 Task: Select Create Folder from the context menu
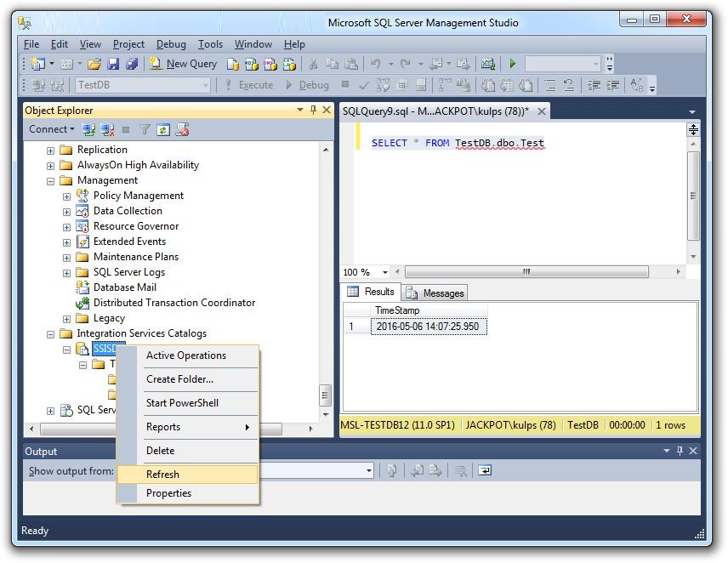179,378
